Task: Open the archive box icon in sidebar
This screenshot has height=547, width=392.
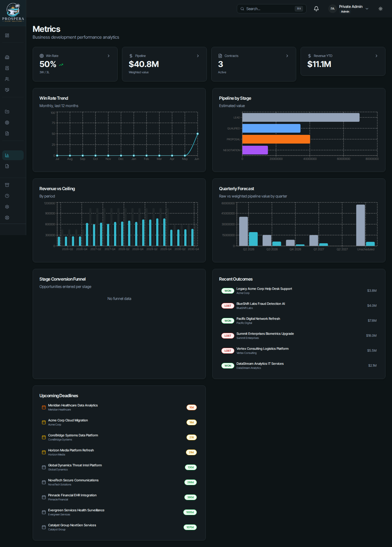Action: point(7,185)
